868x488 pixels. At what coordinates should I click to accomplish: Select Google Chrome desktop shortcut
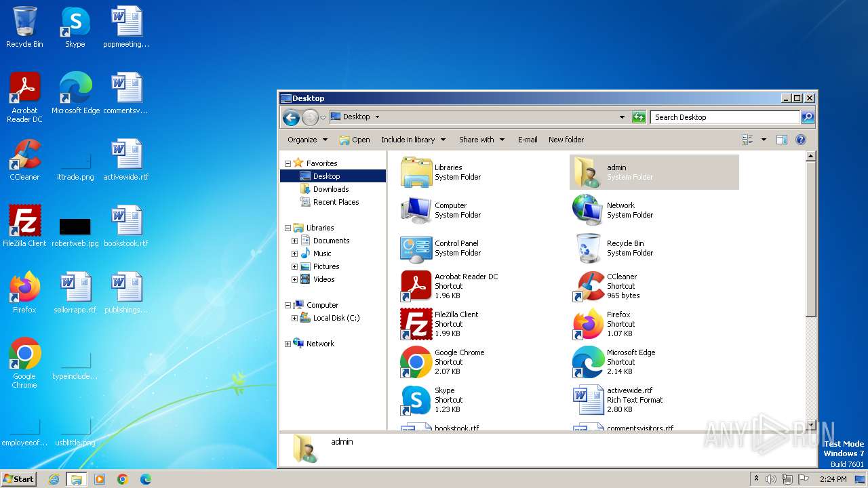coord(24,363)
